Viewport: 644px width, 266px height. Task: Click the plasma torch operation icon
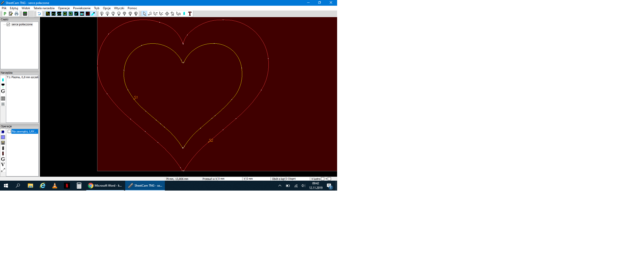click(3, 143)
